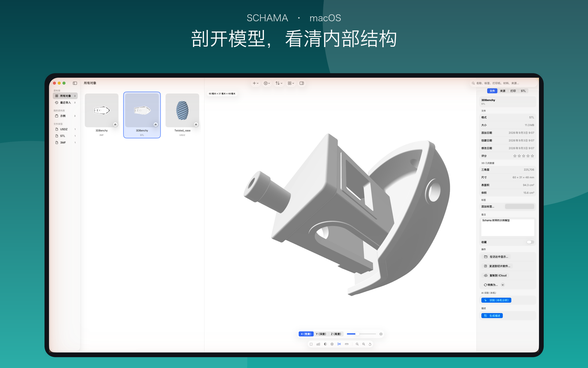This screenshot has width=588, height=368.
Task: Toggle the sidebar with the titlebar icon
Action: [75, 83]
